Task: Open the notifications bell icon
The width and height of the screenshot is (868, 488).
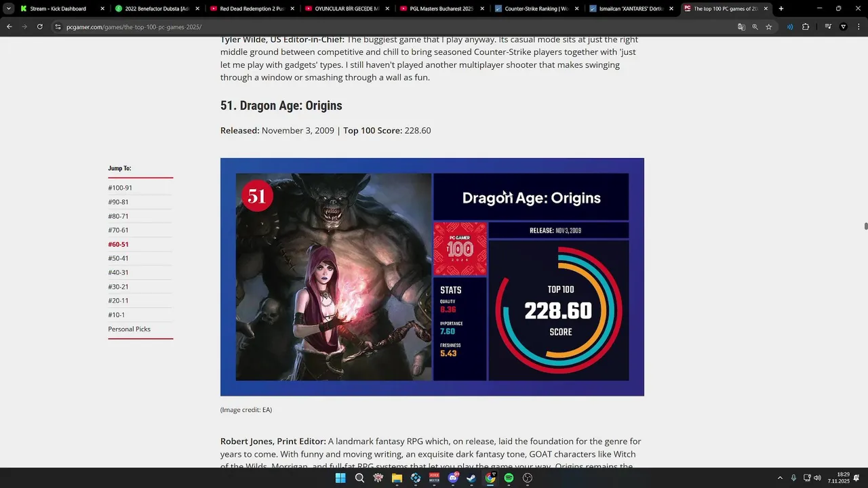Action: [857, 478]
